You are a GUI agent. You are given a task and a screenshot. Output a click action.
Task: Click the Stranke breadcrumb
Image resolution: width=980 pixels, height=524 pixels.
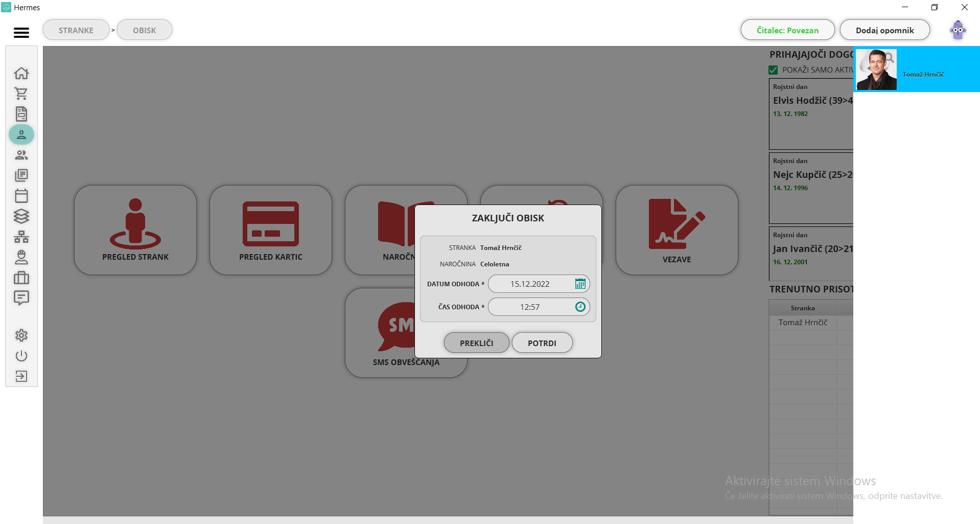76,30
